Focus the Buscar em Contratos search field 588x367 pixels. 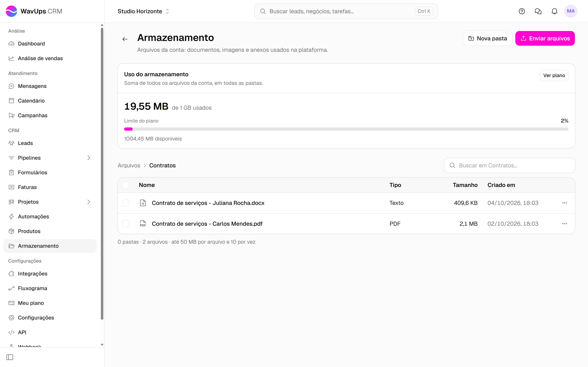click(x=509, y=166)
